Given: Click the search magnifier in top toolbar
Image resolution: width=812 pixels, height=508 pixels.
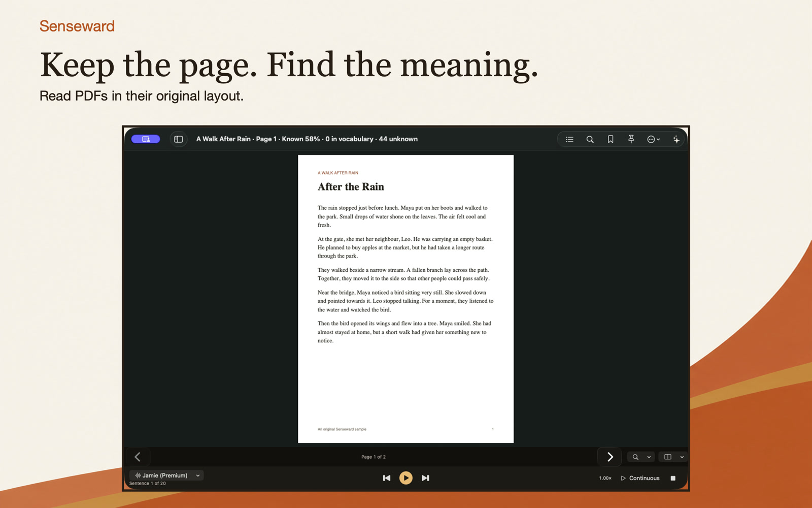Looking at the screenshot, I should click(590, 139).
